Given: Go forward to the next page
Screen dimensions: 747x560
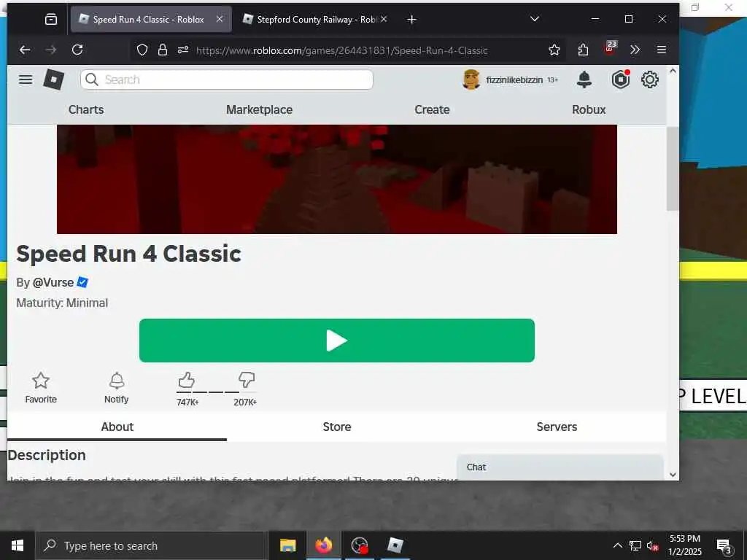Looking at the screenshot, I should coord(51,50).
